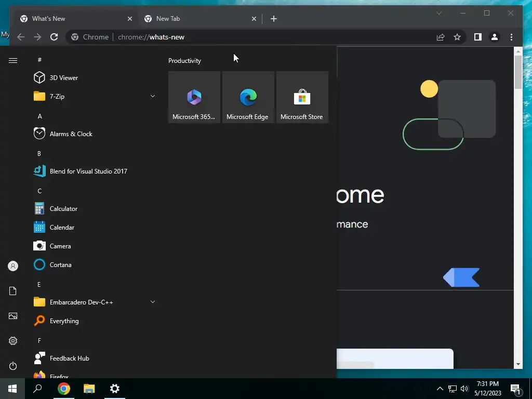Screen dimensions: 532x399
Task: Click the Chrome address bar
Action: (x=267, y=37)
